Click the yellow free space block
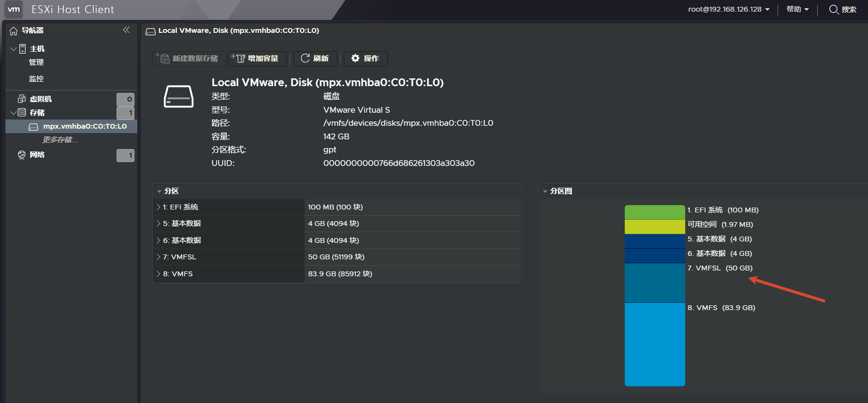Screen dimensions: 868x403 click(x=655, y=227)
